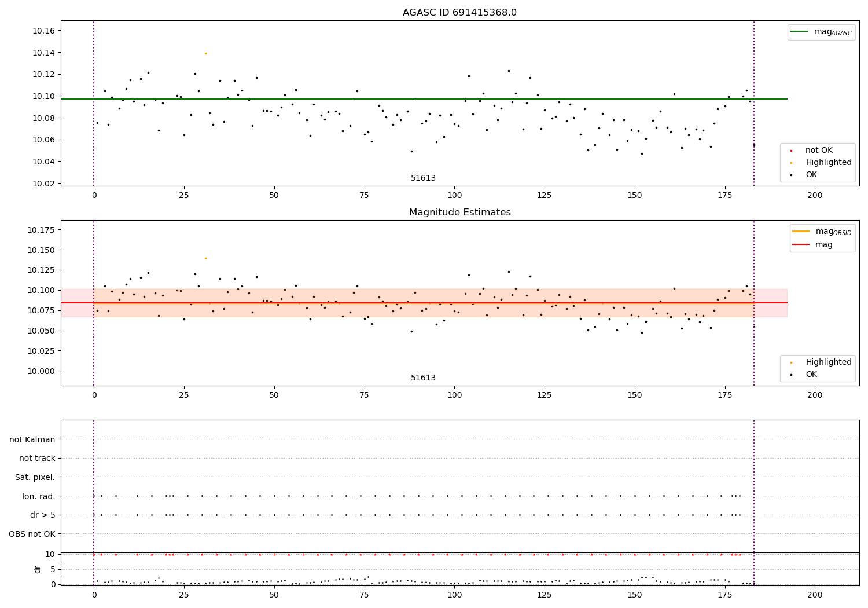Click the y-axis tick '10.025' in middle plot

point(41,351)
